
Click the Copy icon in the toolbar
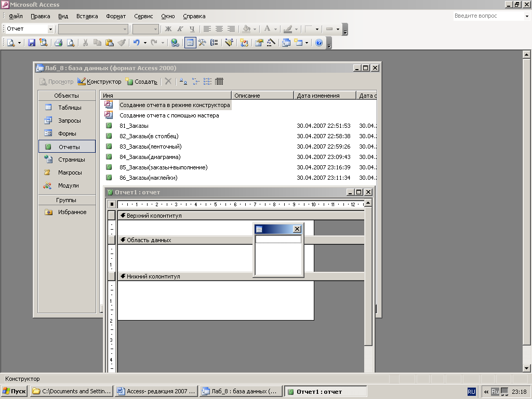[97, 43]
